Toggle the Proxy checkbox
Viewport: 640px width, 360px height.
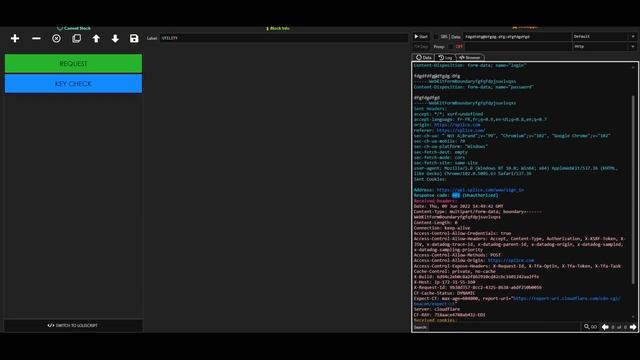pyautogui.click(x=450, y=47)
